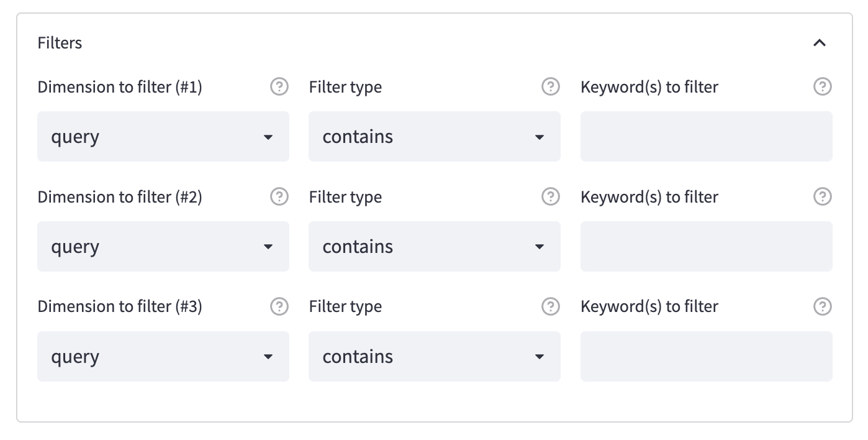The image size is (868, 440).
Task: Click help icon for third Keyword(s) to filter
Action: 822,306
